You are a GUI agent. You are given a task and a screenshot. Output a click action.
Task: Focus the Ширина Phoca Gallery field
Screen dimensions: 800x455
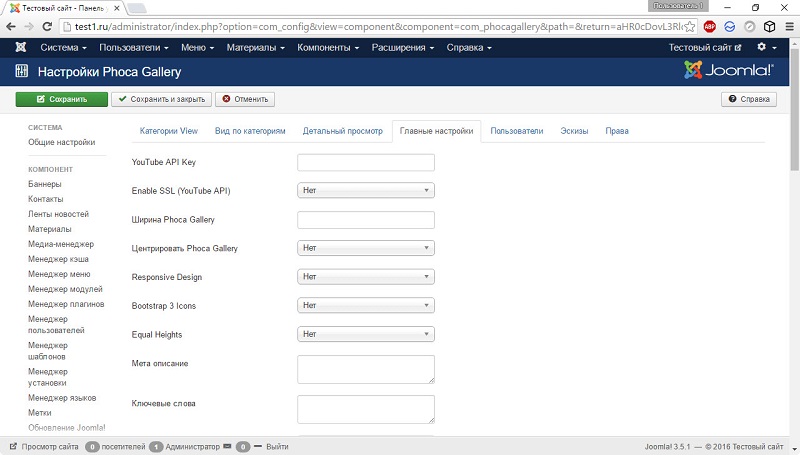pyautogui.click(x=366, y=220)
